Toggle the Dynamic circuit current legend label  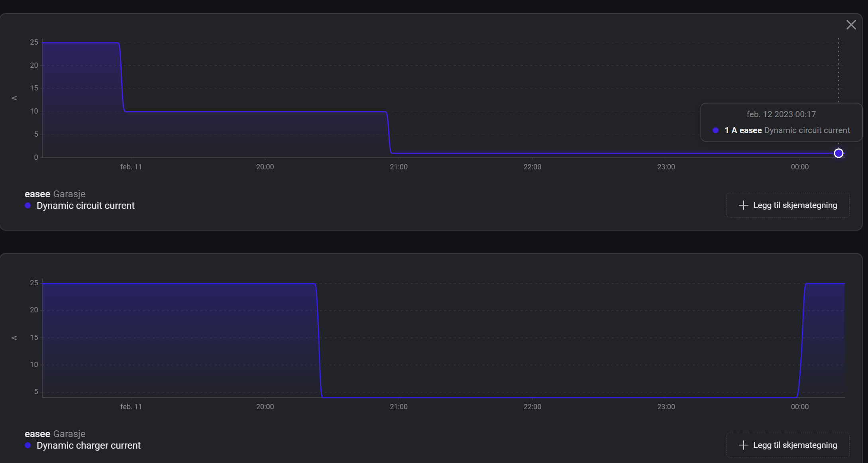pos(85,206)
